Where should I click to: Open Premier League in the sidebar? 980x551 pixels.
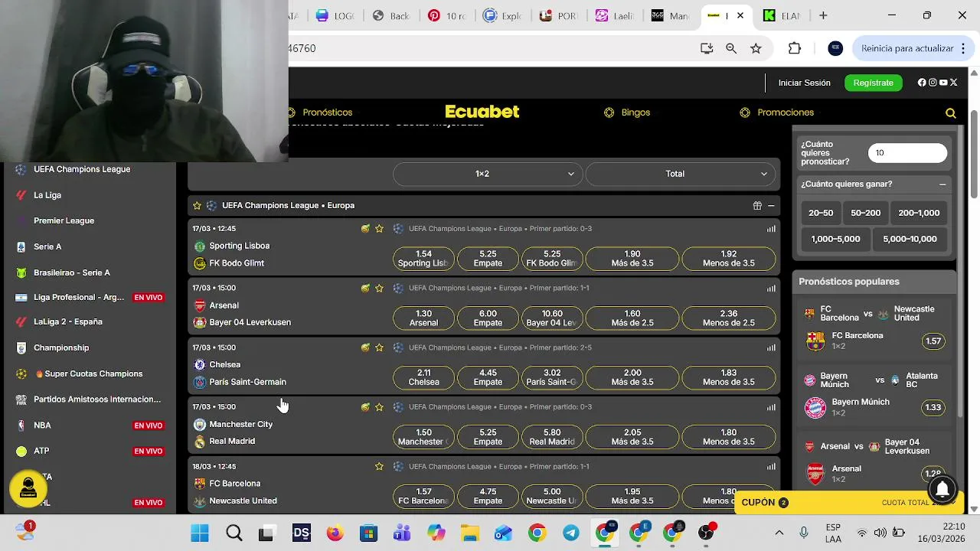coord(64,220)
